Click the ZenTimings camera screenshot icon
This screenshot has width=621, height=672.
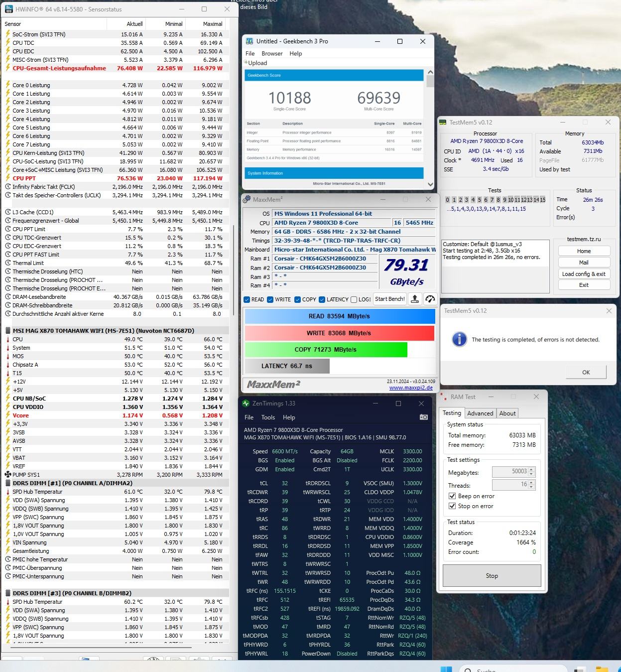click(424, 417)
